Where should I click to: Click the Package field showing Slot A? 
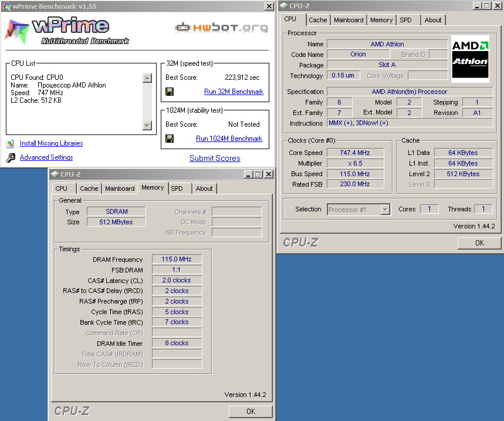click(x=387, y=65)
